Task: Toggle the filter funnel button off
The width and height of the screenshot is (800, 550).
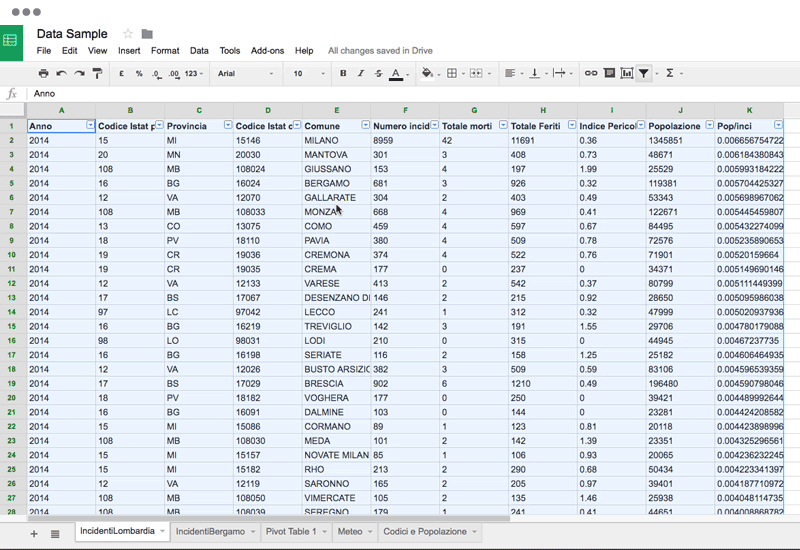Action: [644, 73]
